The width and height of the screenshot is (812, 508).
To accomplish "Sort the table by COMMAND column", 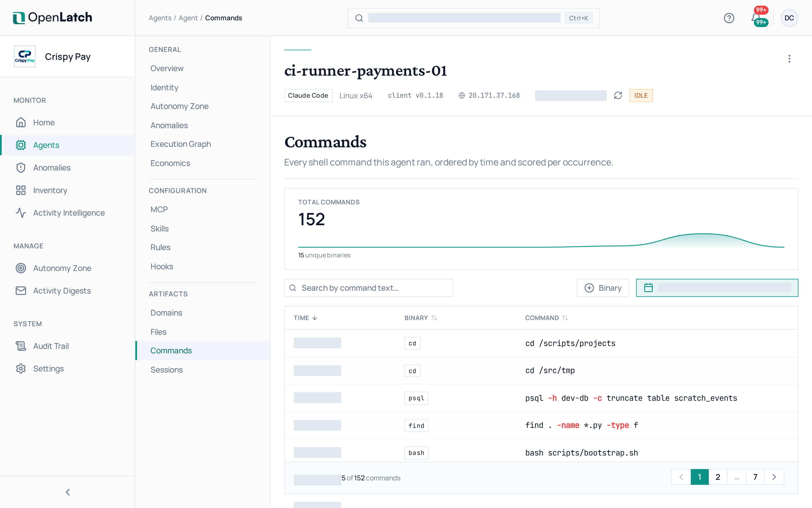I will (546, 318).
